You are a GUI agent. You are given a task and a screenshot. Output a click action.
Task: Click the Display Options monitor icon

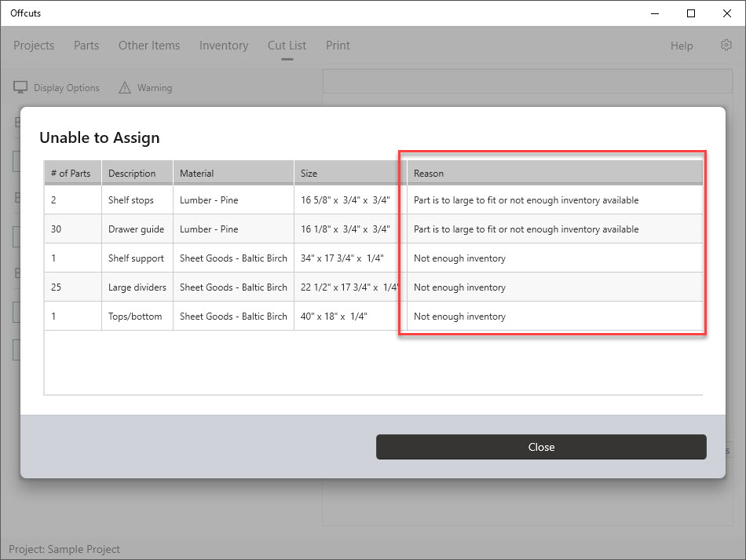click(x=20, y=87)
